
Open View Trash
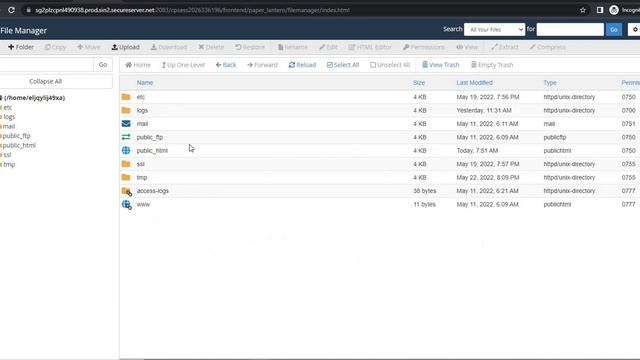pyautogui.click(x=440, y=65)
